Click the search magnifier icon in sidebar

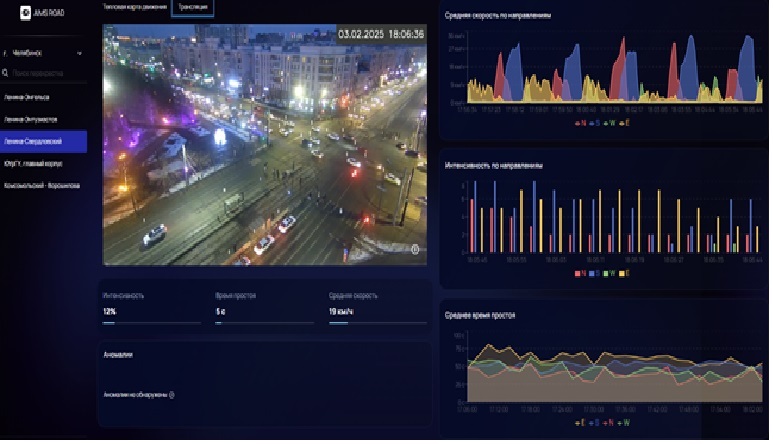[x=6, y=73]
